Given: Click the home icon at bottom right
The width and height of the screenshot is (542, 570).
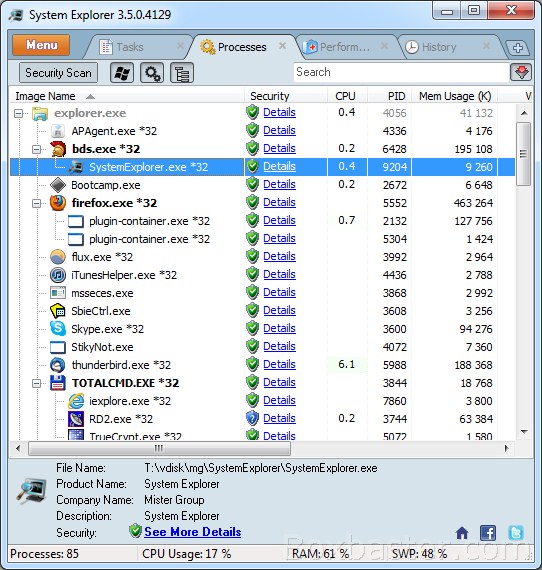Looking at the screenshot, I should (462, 533).
